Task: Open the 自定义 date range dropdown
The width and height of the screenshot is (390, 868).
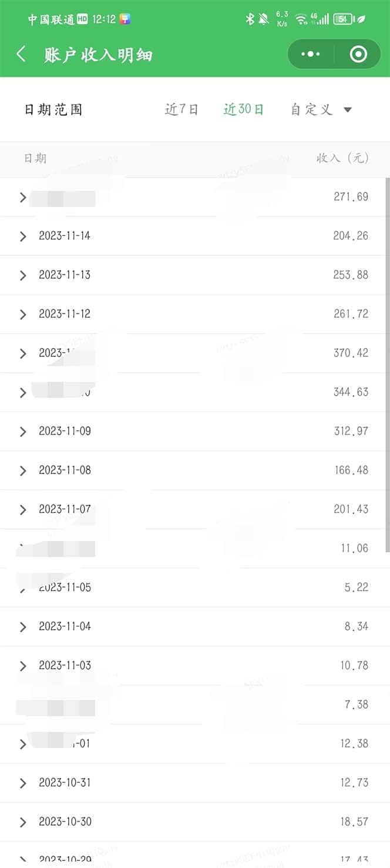Action: tap(321, 109)
